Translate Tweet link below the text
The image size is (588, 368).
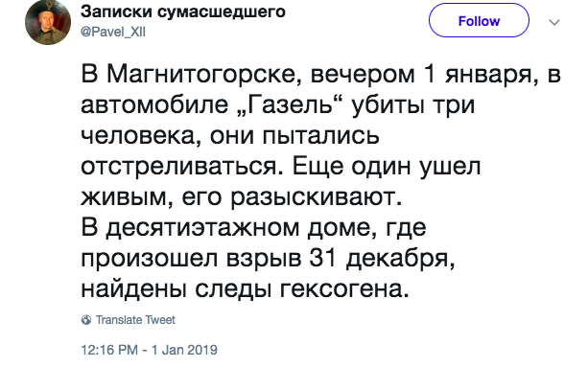click(x=135, y=320)
